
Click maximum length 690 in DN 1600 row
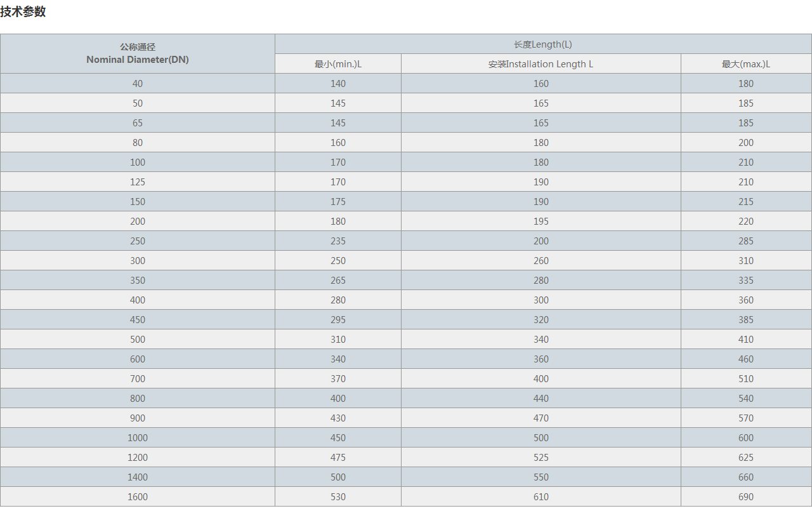746,497
